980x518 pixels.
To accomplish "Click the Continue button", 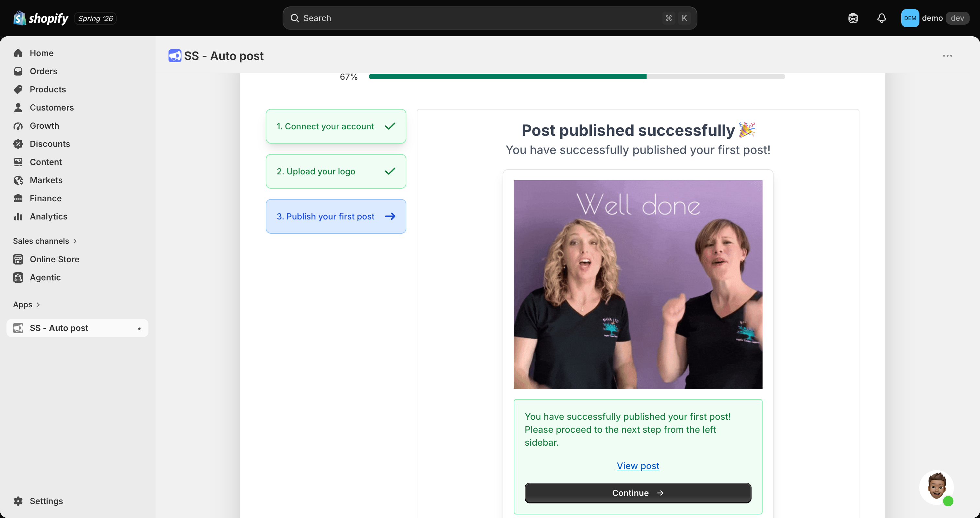I will coord(638,493).
